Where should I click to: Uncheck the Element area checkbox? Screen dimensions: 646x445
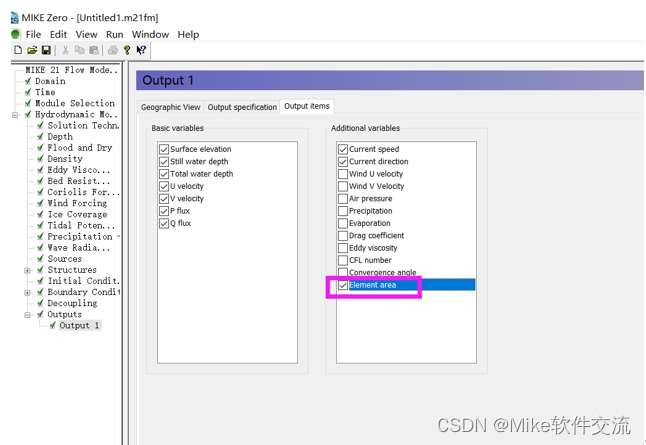(343, 285)
